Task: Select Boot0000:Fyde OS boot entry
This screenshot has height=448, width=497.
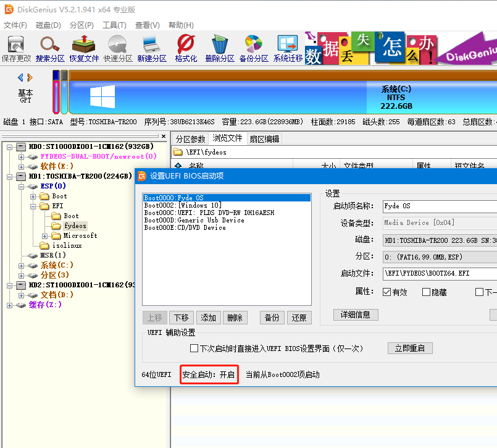Action: click(227, 198)
